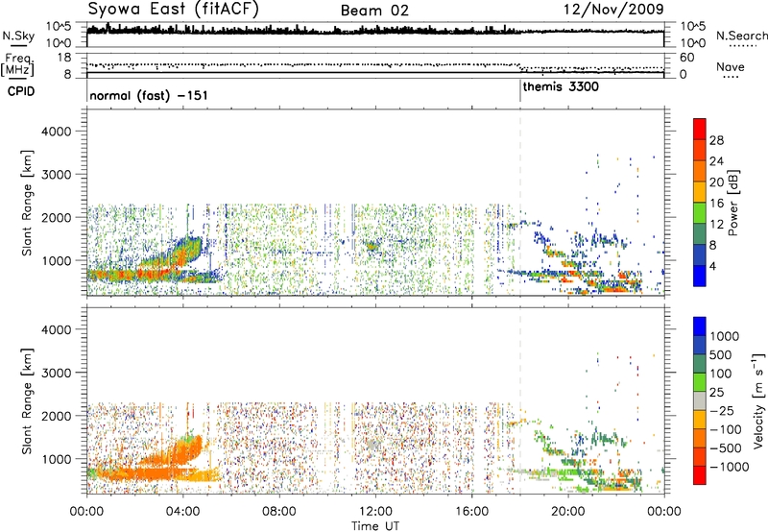Screen dimensions: 768x532
Task: Click the "28" label on Power color bar
Action: [716, 140]
